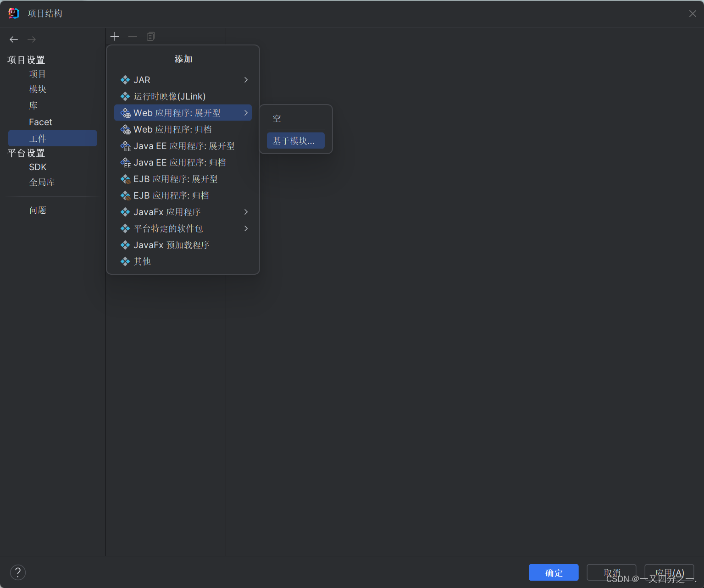Open SDK under 平台设置

(38, 167)
